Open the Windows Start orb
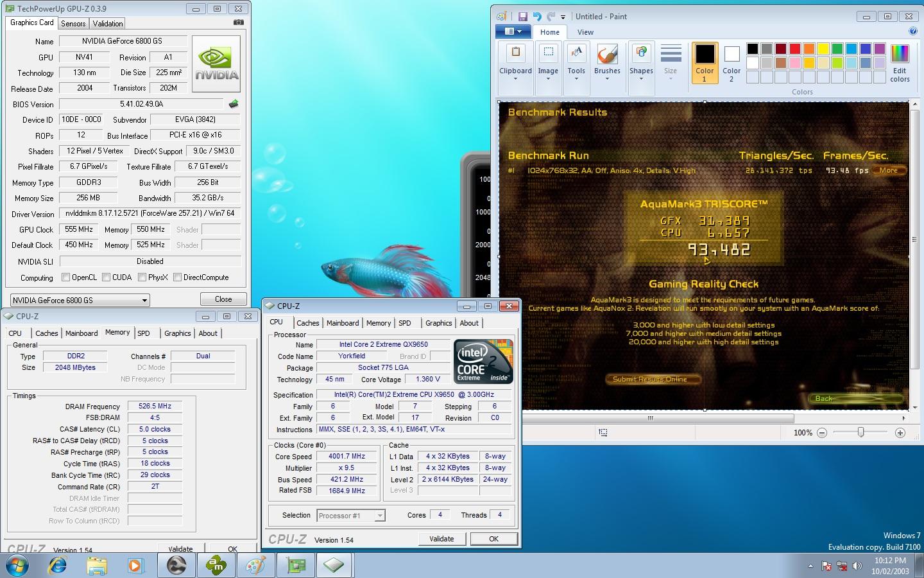Image resolution: width=924 pixels, height=578 pixels. tap(17, 565)
